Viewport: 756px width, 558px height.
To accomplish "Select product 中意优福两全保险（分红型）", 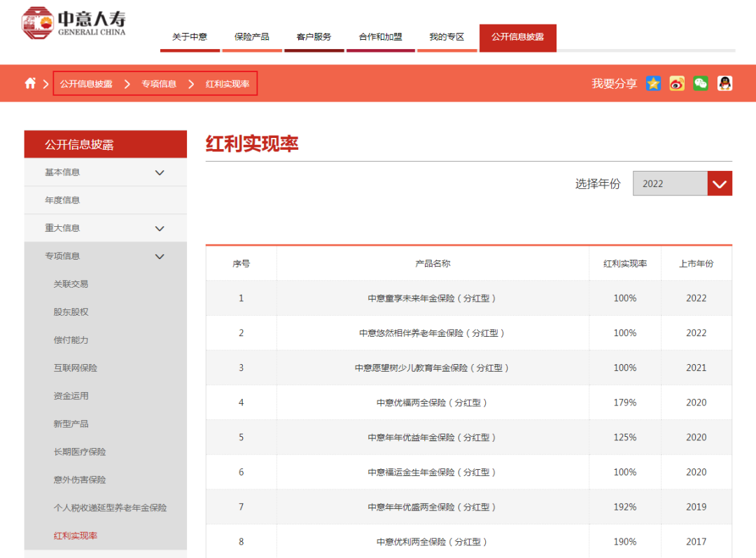I will click(433, 403).
